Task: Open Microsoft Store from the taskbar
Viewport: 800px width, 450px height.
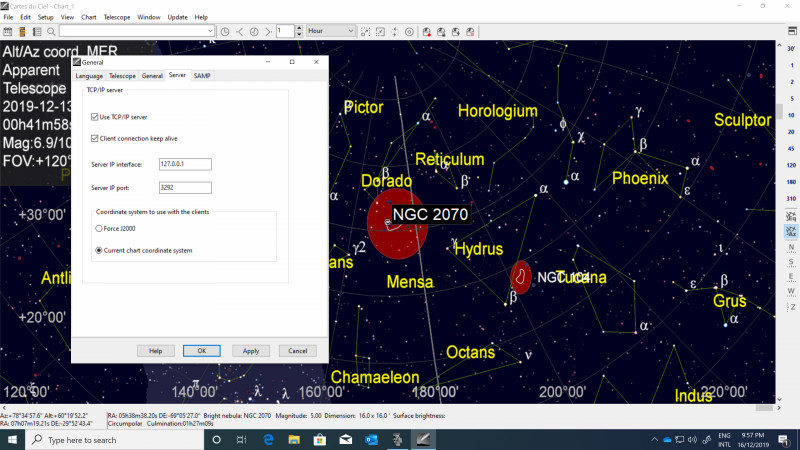Action: click(319, 440)
